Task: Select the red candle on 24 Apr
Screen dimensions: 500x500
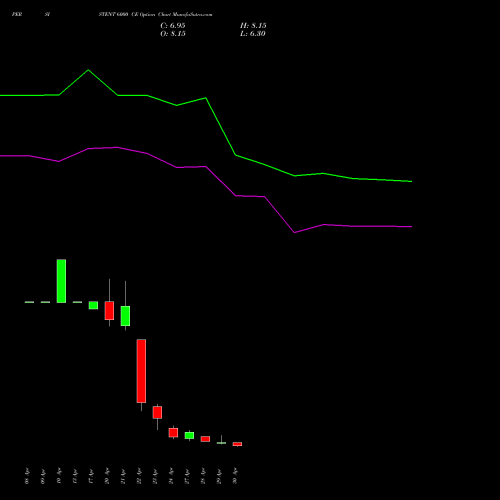Action: (x=173, y=433)
